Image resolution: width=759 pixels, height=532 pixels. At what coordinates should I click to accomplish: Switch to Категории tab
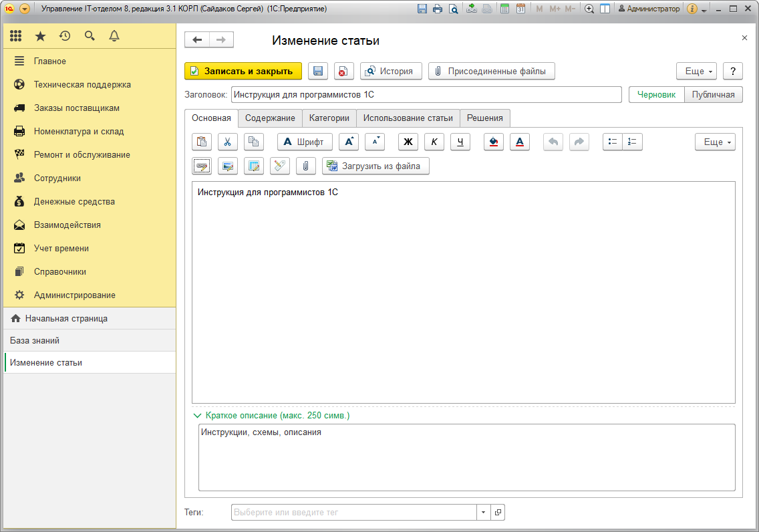[x=329, y=118]
